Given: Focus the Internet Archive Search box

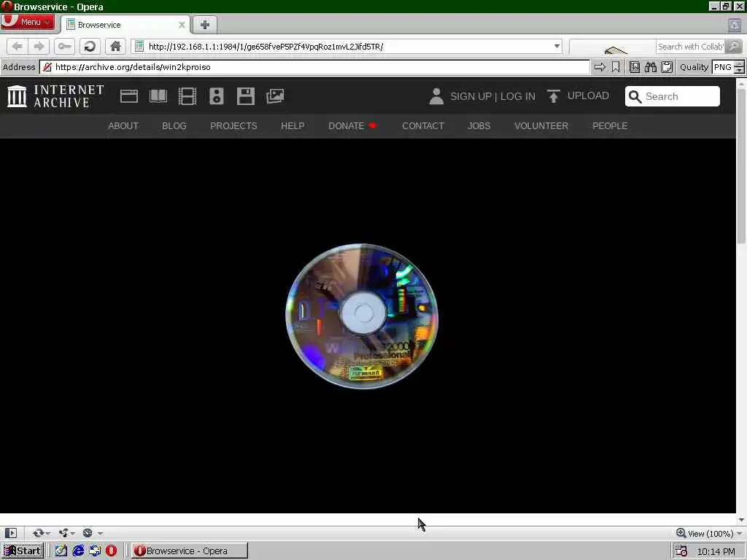Looking at the screenshot, I should point(672,96).
